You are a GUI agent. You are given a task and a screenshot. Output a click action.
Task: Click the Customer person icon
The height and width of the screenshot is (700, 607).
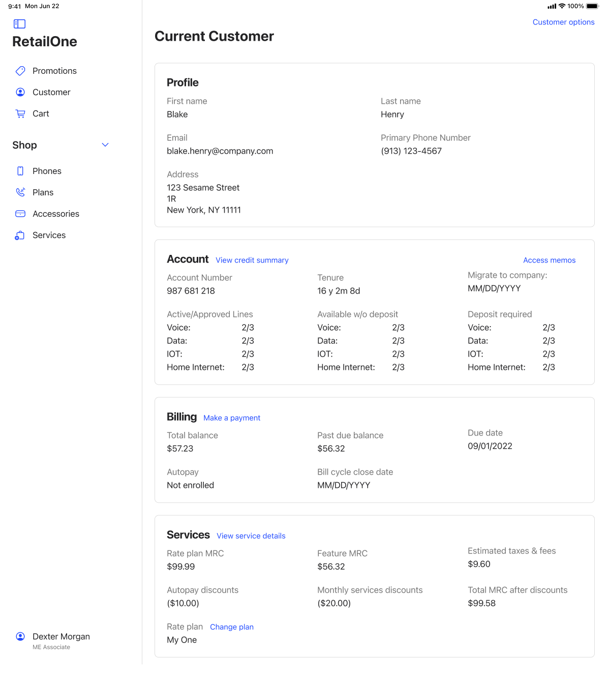click(20, 92)
